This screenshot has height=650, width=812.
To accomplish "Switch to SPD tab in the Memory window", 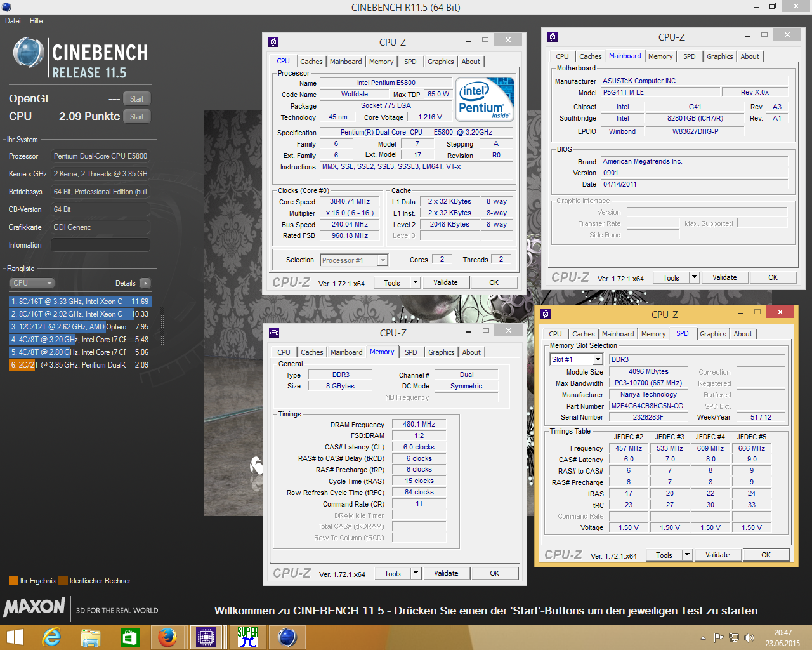I will click(x=411, y=352).
